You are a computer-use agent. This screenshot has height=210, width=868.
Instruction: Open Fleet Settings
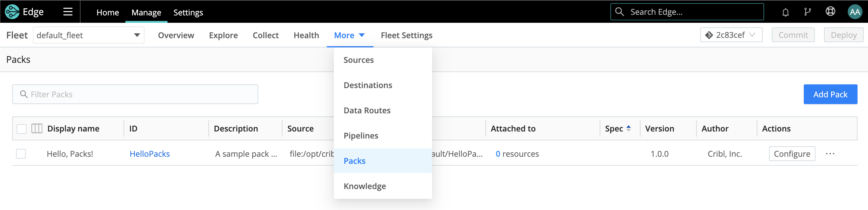406,35
